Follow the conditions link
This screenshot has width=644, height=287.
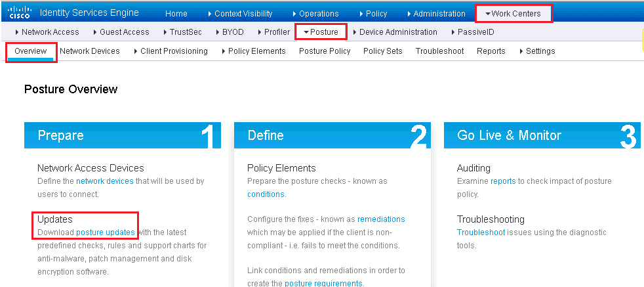pyautogui.click(x=266, y=194)
